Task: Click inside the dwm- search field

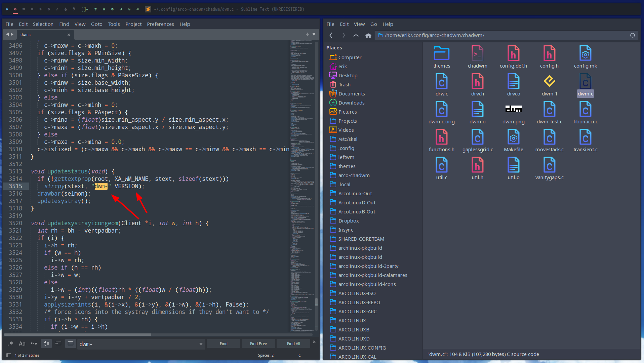Action: (x=134, y=344)
